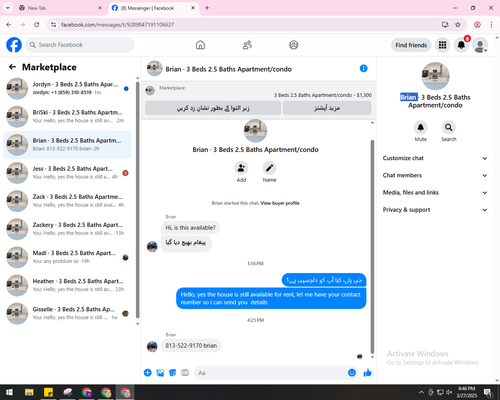Search in conversation magnifier icon
The width and height of the screenshot is (500, 400).
coord(449,127)
